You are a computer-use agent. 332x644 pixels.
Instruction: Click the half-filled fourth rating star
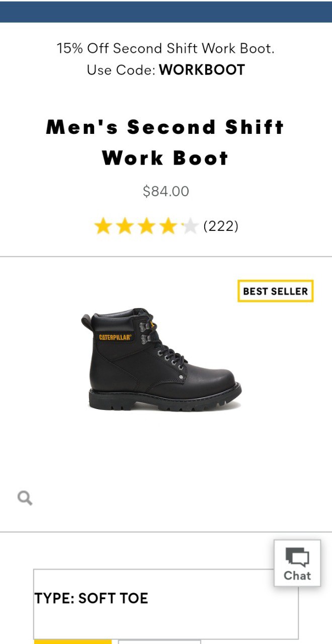click(x=168, y=226)
